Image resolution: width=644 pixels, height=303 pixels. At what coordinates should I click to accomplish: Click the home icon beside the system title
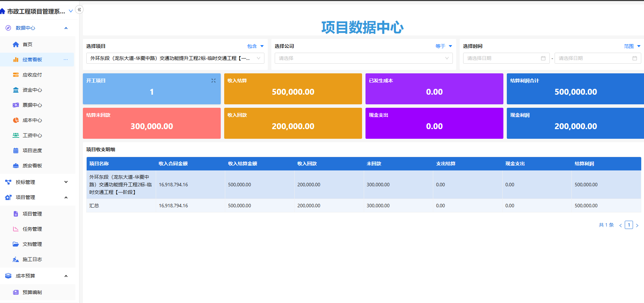pyautogui.click(x=2, y=11)
